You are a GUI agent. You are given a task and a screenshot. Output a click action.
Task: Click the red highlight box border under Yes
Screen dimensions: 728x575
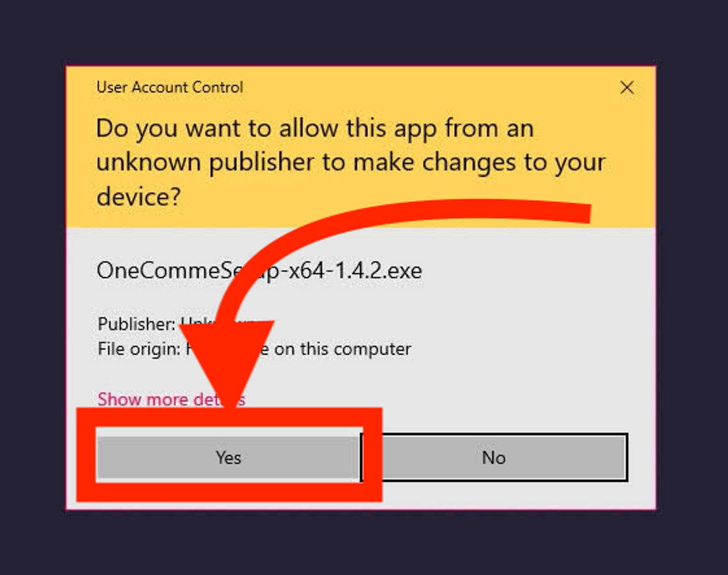coord(229,492)
